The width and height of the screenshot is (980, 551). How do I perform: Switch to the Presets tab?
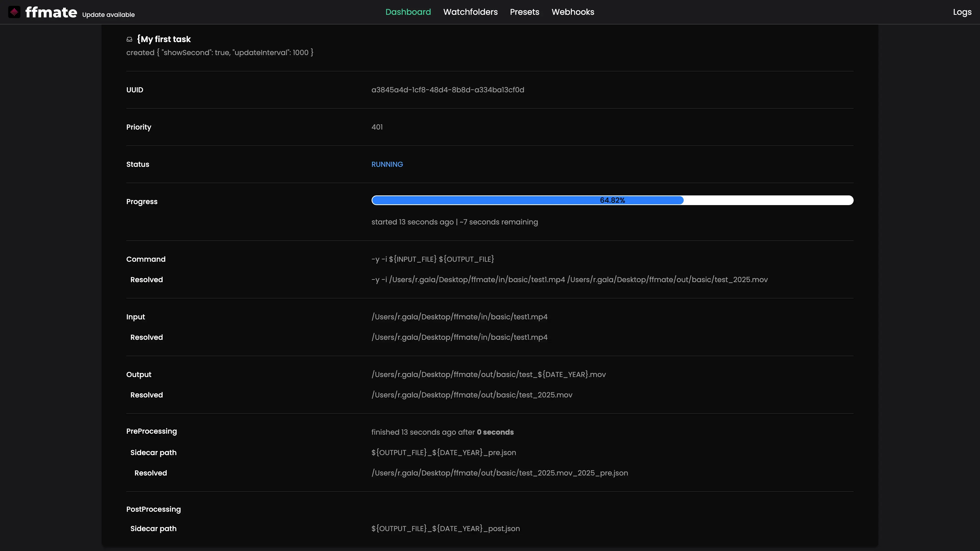[x=524, y=12]
